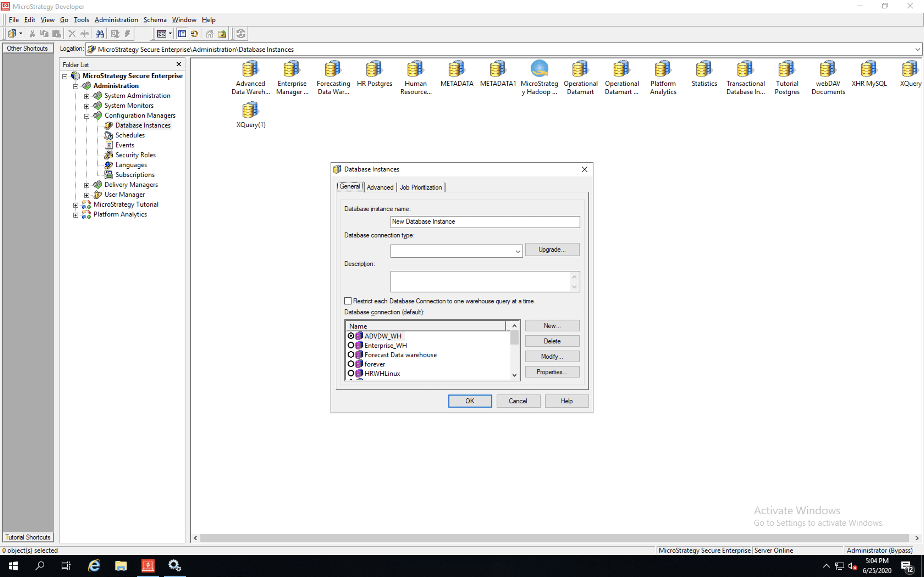
Task: Click the binoculars Search toolbar icon
Action: (x=100, y=34)
